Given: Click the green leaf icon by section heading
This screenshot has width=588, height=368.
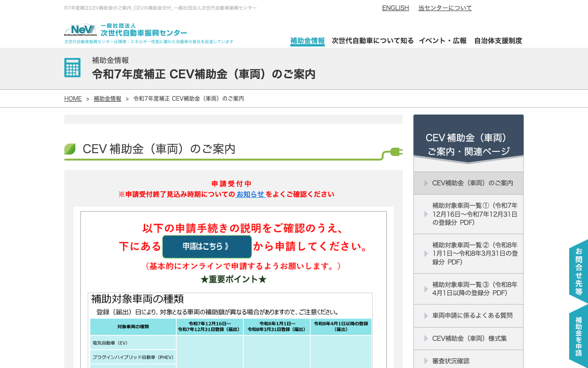Looking at the screenshot, I should (70, 149).
